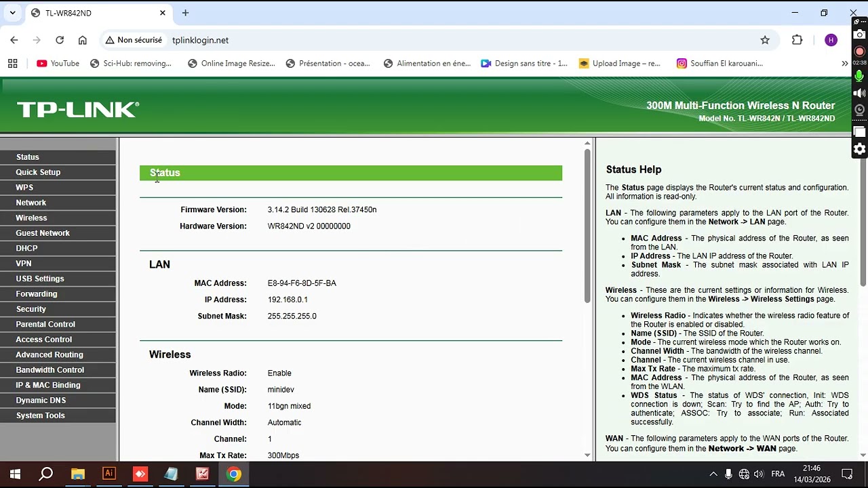The width and height of the screenshot is (868, 488).
Task: Toggle the recorder's webcam icon
Action: click(859, 110)
